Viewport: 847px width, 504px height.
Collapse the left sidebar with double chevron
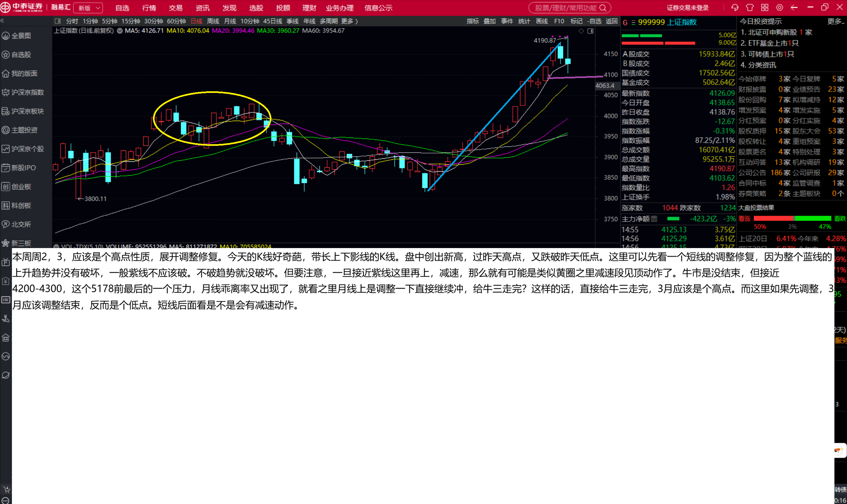2,21
